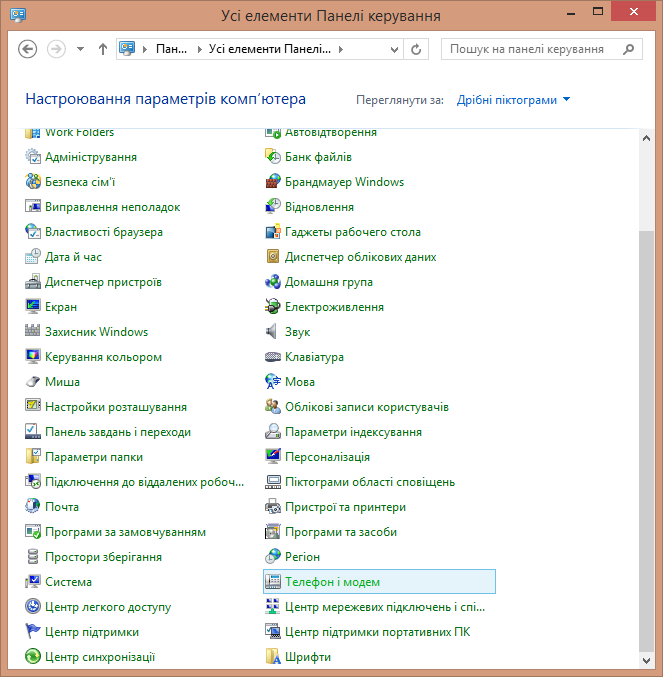Viewport: 663px width, 677px height.
Task: Click the Усі елементи Панелі breadcrumb
Action: 270,49
